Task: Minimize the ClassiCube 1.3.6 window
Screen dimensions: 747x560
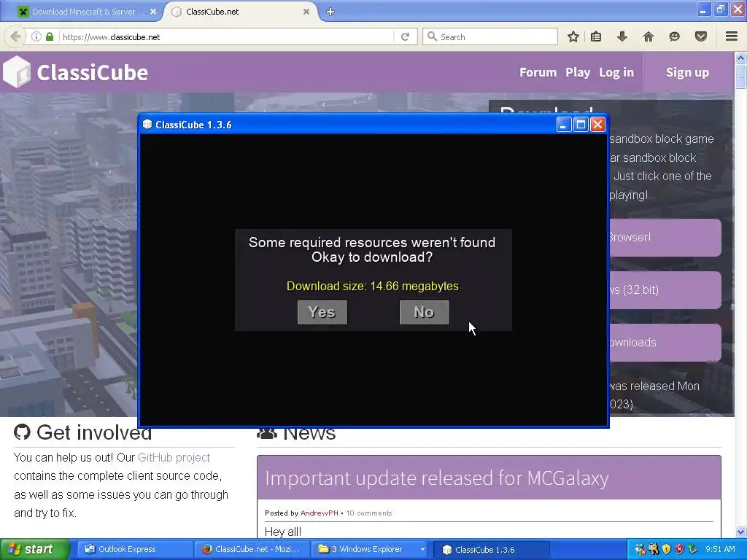Action: click(564, 125)
